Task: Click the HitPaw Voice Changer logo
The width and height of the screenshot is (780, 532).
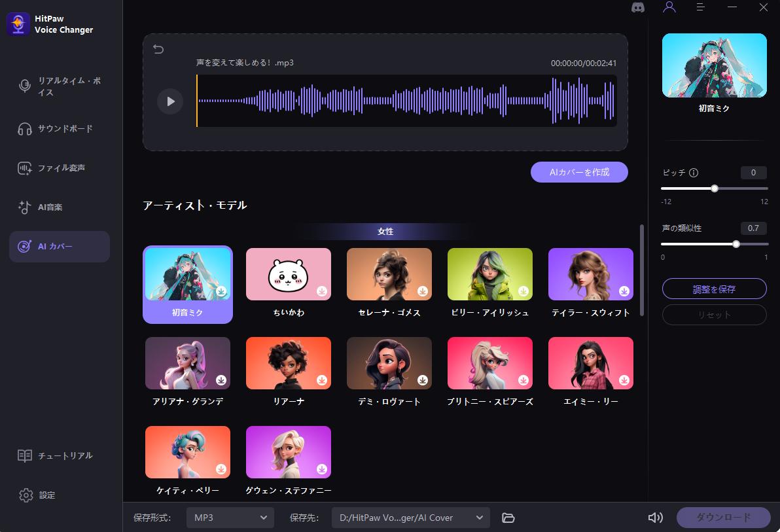Action: point(18,24)
